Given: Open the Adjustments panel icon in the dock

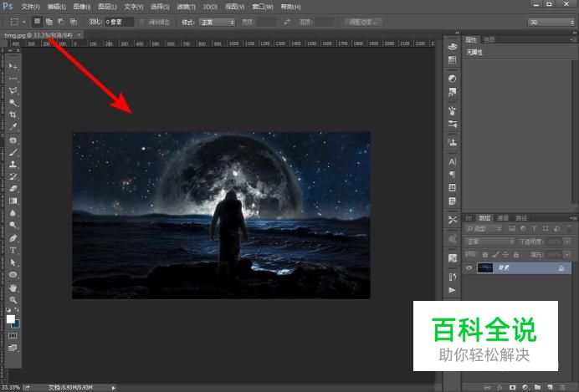Looking at the screenshot, I should pyautogui.click(x=453, y=79).
